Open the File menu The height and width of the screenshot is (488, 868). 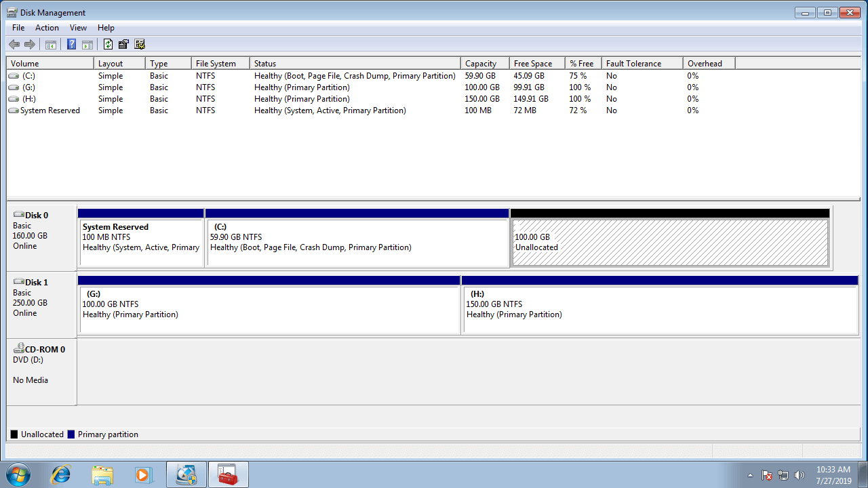tap(18, 28)
